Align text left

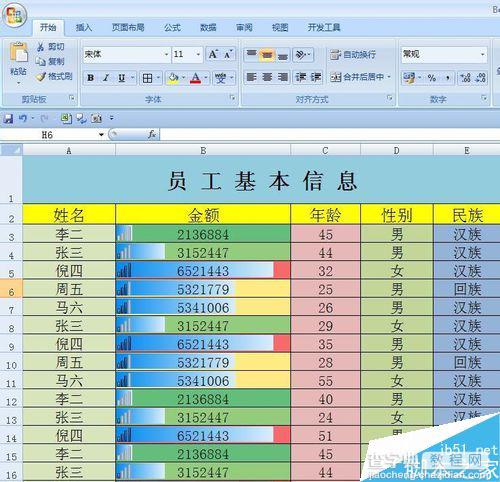point(251,77)
